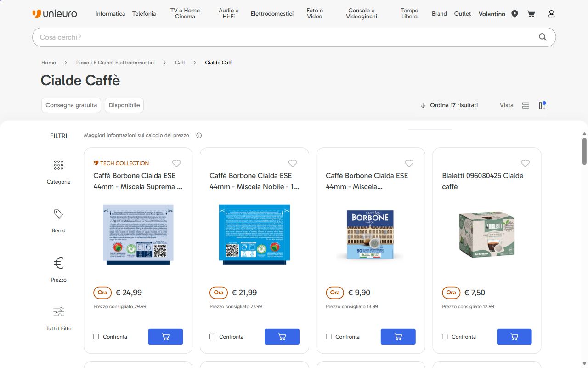Add Bialetti 096080425 to wishlist
This screenshot has width=588, height=368.
click(525, 163)
